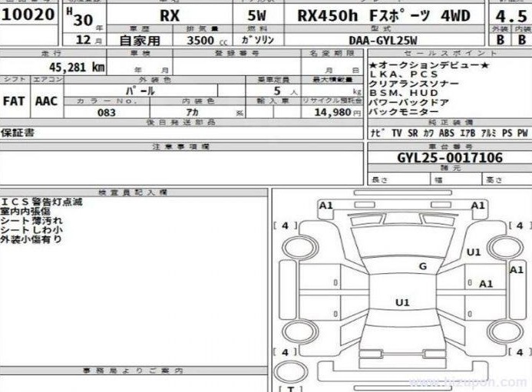Select inspector note シートしわ小
The height and width of the screenshot is (392, 532).
[x=31, y=229]
